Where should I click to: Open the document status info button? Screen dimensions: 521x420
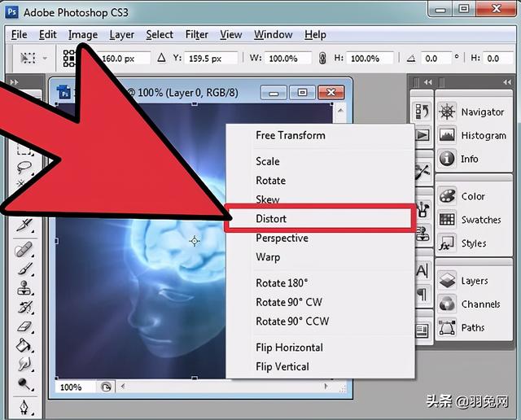(x=106, y=387)
